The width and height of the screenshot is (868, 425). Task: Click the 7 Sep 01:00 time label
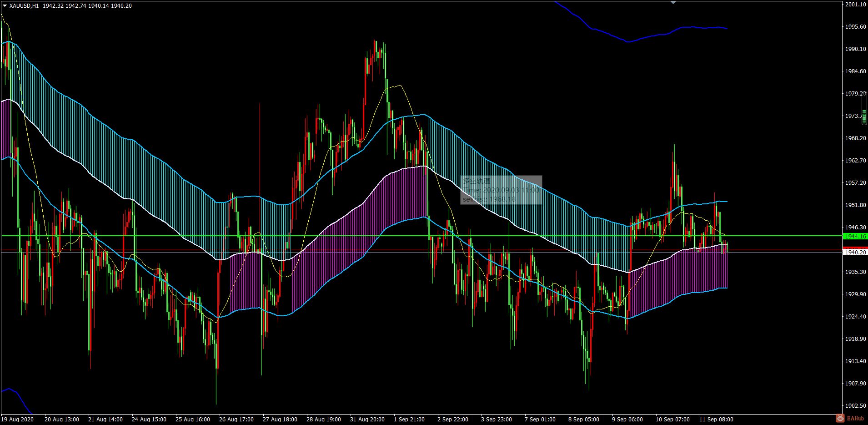coord(540,420)
